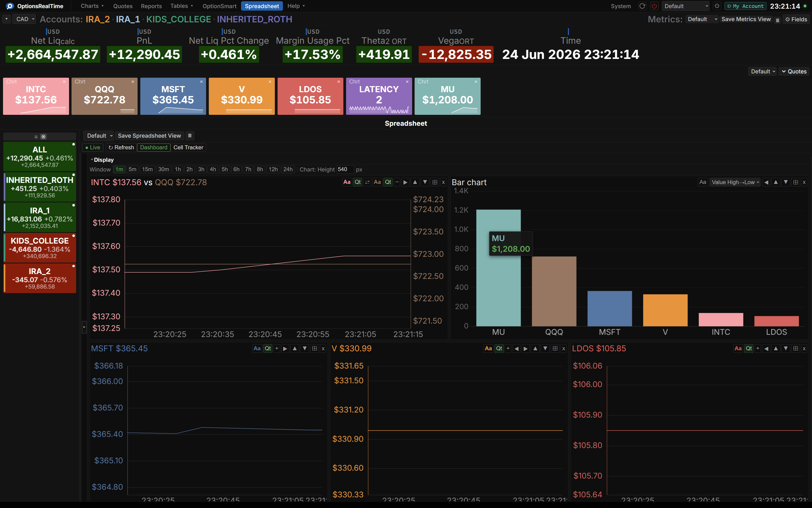812x508 pixels.
Task: Close the INTC vs QQQ chart panel
Action: [x=443, y=182]
